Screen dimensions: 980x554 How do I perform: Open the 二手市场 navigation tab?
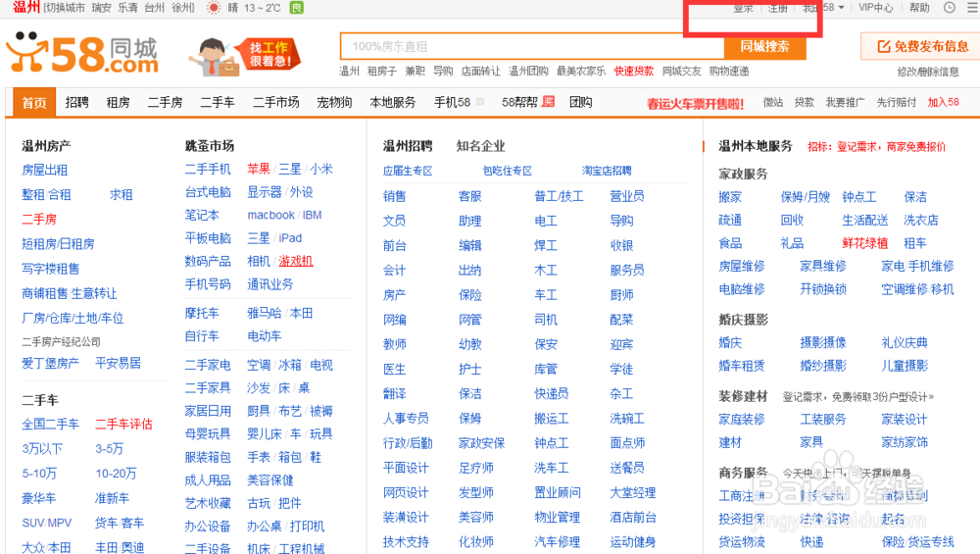(275, 102)
